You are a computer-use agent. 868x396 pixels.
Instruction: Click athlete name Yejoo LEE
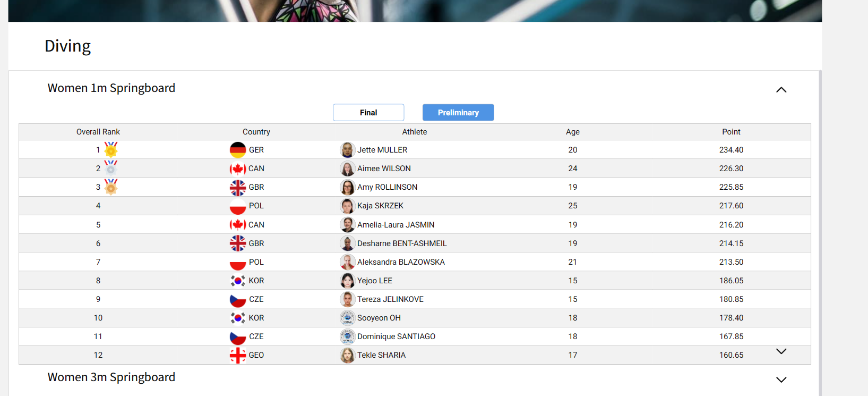[x=375, y=281]
